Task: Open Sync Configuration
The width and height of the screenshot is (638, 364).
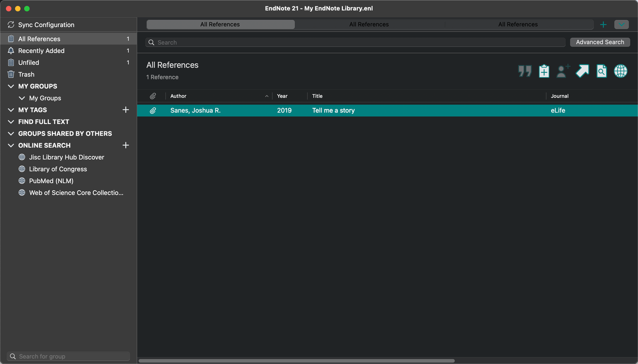Action: pyautogui.click(x=46, y=25)
